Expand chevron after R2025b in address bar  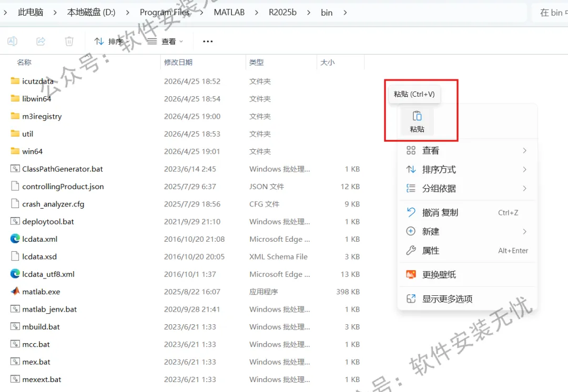308,13
